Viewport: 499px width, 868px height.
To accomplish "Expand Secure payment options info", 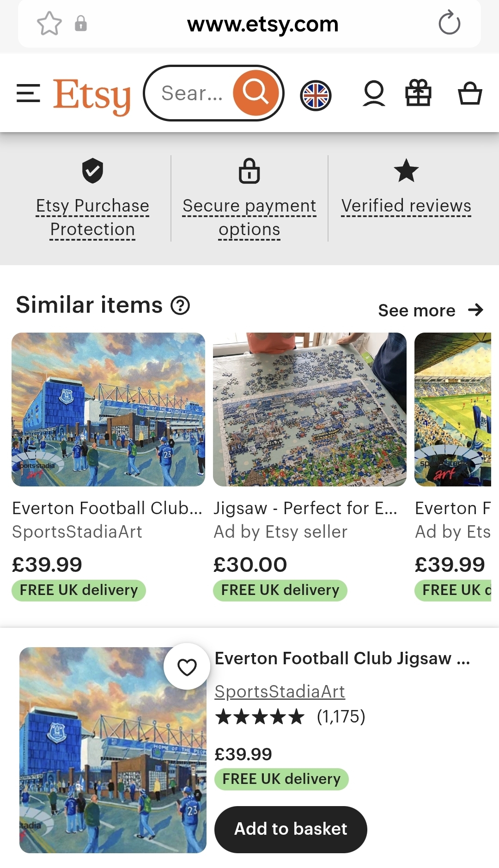I will point(249,217).
